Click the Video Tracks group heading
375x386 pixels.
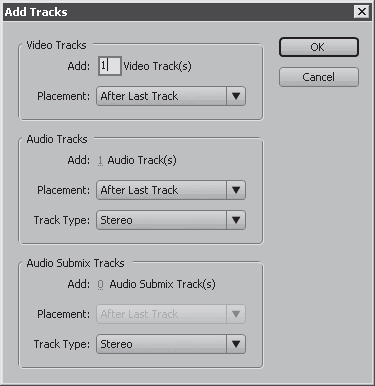point(56,45)
